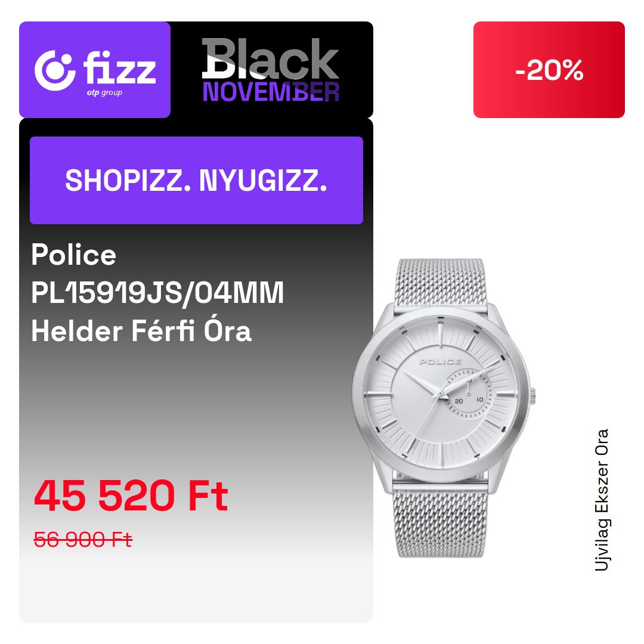Screen dimensions: 644x644
Task: Click the watch crown on the case
Action: [x=532, y=396]
